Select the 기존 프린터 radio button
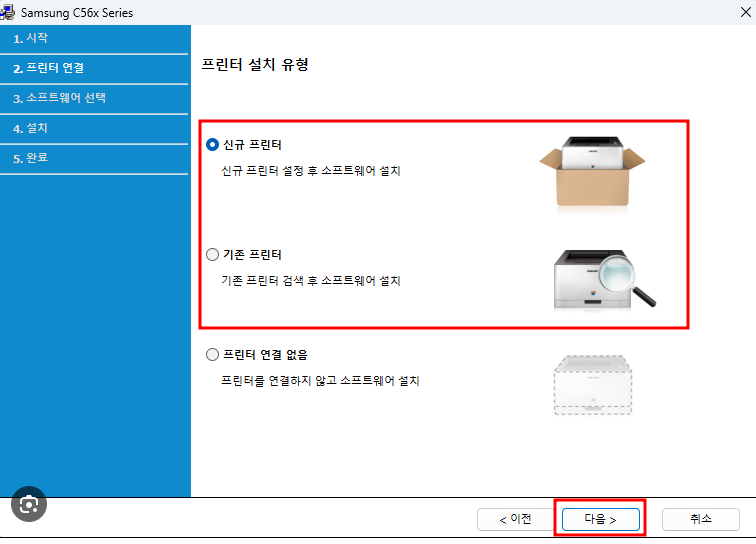This screenshot has width=756, height=544. tap(212, 255)
